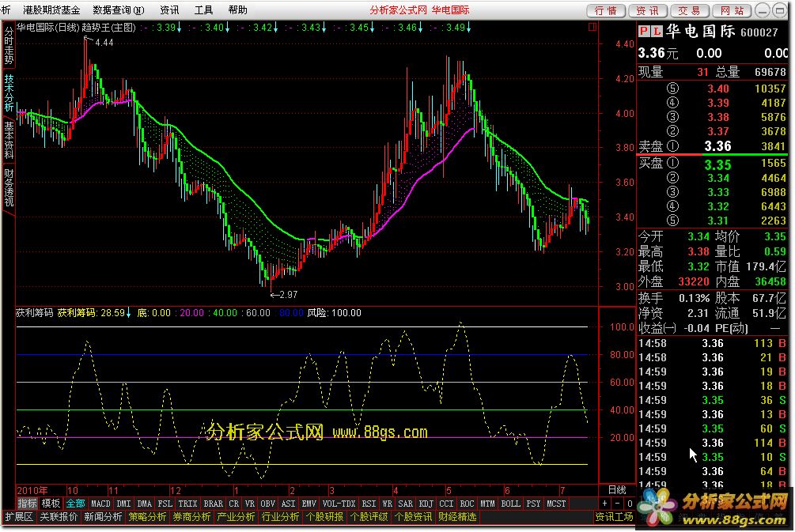
Task: Switch indicator to ROC
Action: [x=467, y=504]
